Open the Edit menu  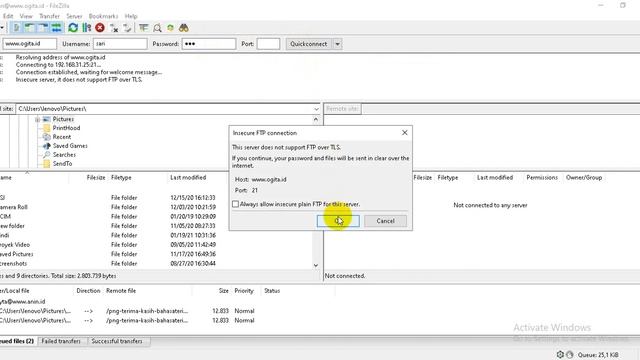(8, 16)
